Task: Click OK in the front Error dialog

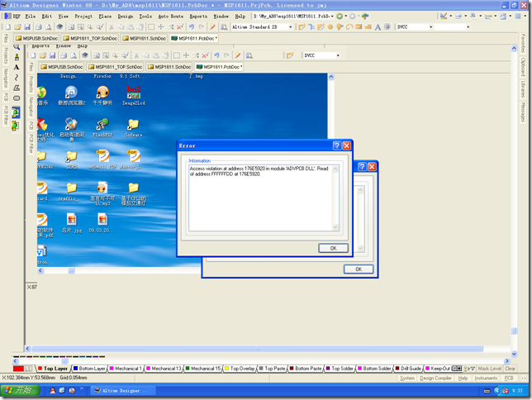Action: coord(333,248)
